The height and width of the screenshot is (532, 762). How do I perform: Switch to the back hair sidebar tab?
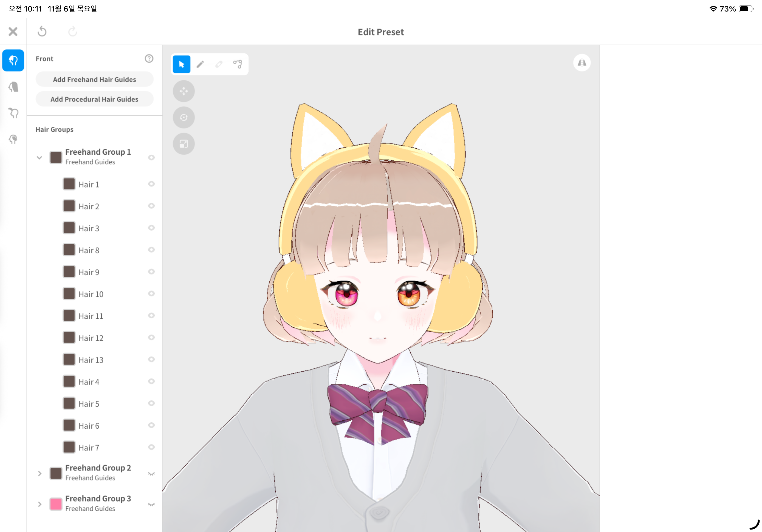[13, 87]
